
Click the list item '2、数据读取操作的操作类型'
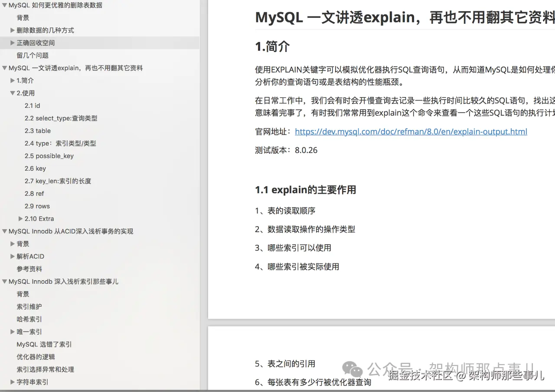[305, 230]
